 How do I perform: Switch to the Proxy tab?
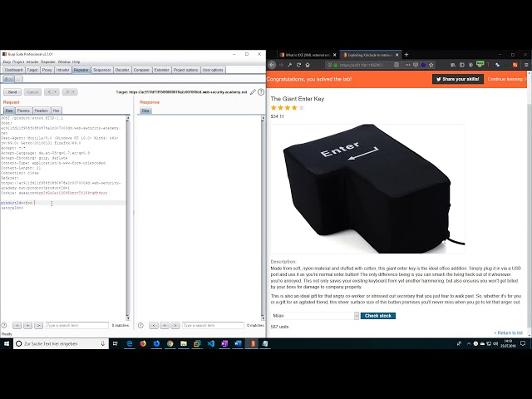pyautogui.click(x=47, y=70)
